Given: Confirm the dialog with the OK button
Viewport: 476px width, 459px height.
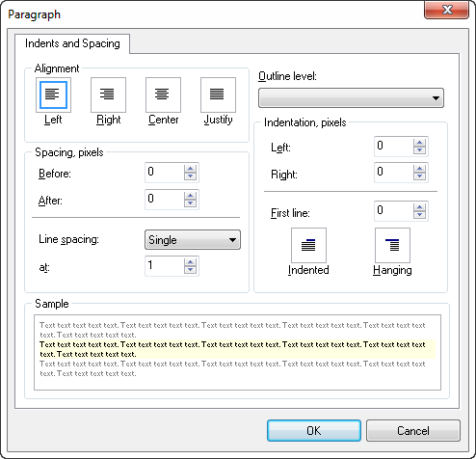Looking at the screenshot, I should pyautogui.click(x=314, y=430).
